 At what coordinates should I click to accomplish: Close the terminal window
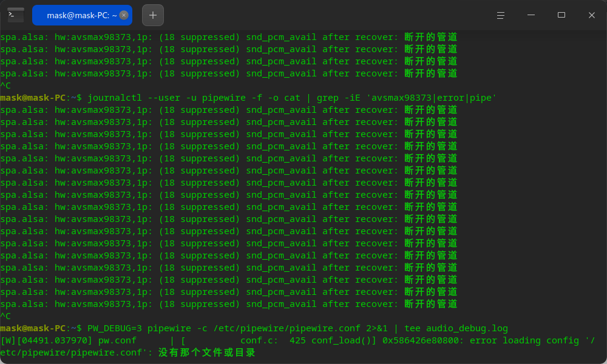(x=591, y=15)
